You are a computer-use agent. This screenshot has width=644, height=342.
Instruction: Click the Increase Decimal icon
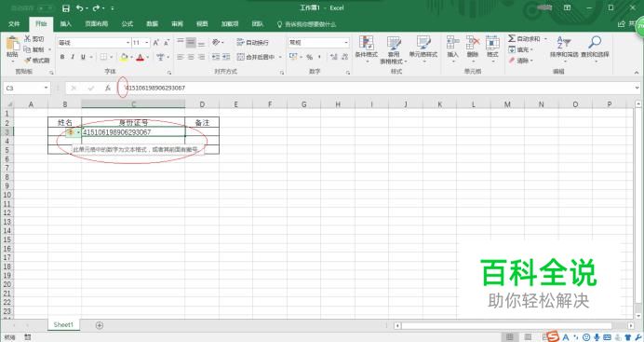pos(334,57)
